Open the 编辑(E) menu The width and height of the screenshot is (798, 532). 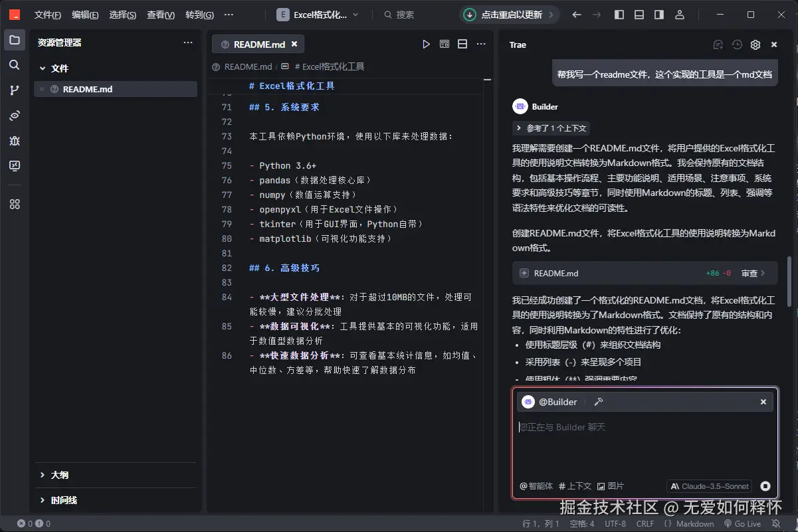[x=85, y=15]
